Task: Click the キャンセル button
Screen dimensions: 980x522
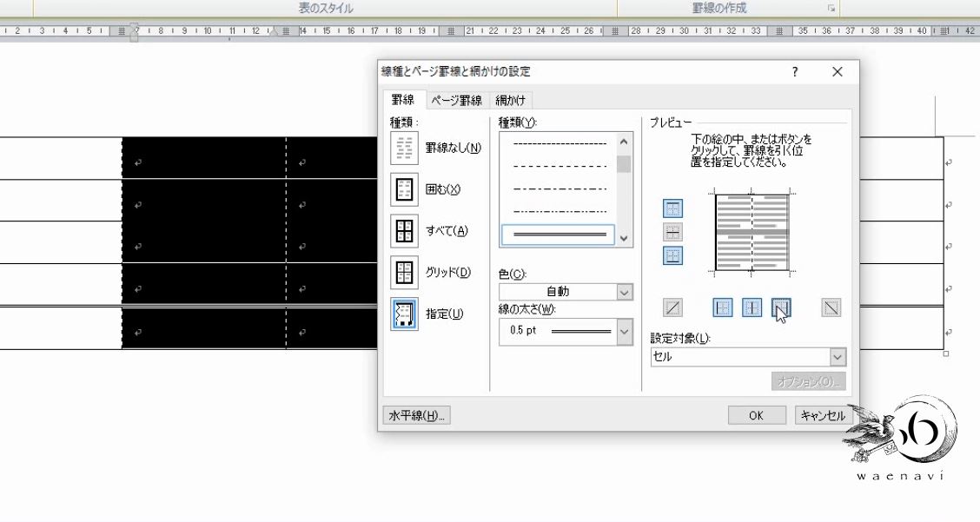Action: pos(823,415)
